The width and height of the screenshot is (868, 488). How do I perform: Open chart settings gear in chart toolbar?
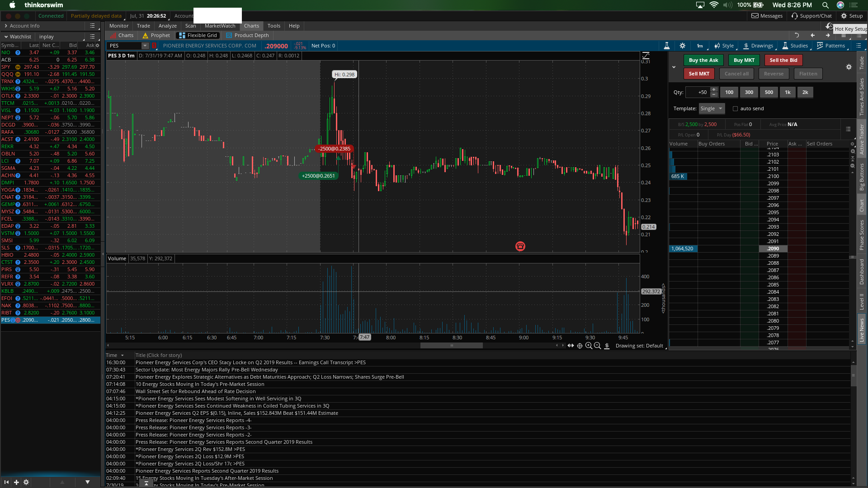[683, 46]
